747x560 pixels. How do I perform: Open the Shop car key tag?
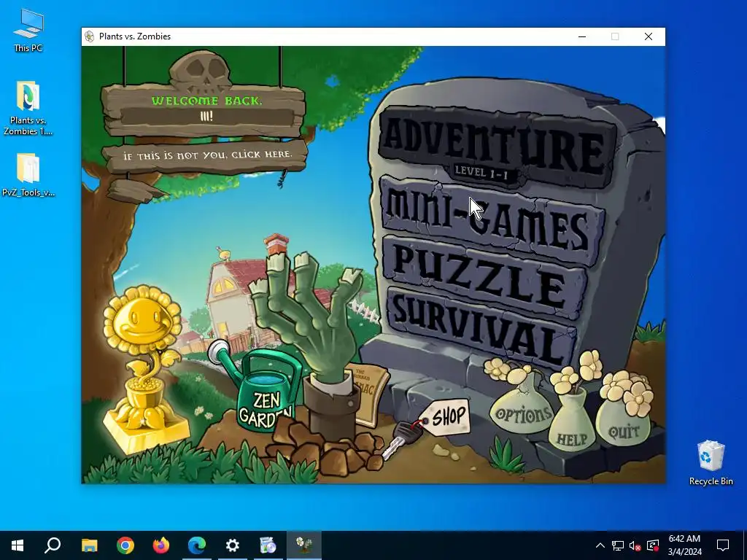[445, 417]
